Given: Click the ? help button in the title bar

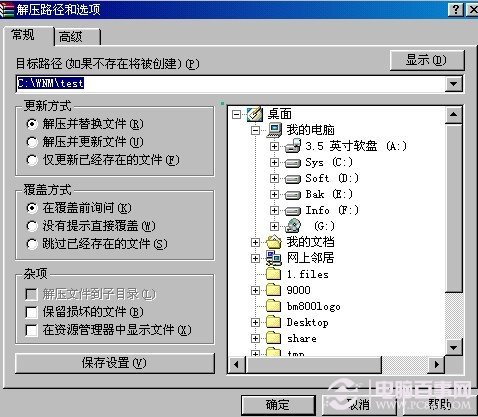Looking at the screenshot, I should tap(456, 9).
